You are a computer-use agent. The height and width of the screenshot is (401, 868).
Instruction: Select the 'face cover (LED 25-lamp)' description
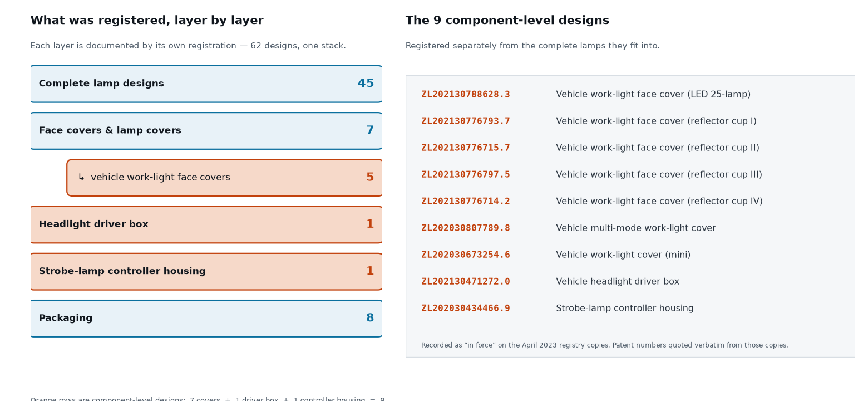coord(653,95)
